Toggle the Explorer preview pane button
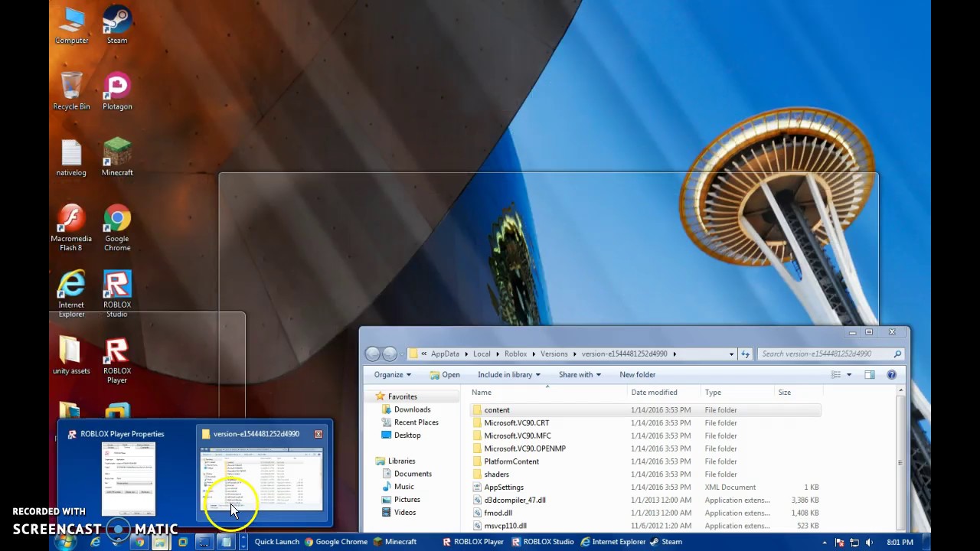The height and width of the screenshot is (551, 980). pyautogui.click(x=870, y=375)
